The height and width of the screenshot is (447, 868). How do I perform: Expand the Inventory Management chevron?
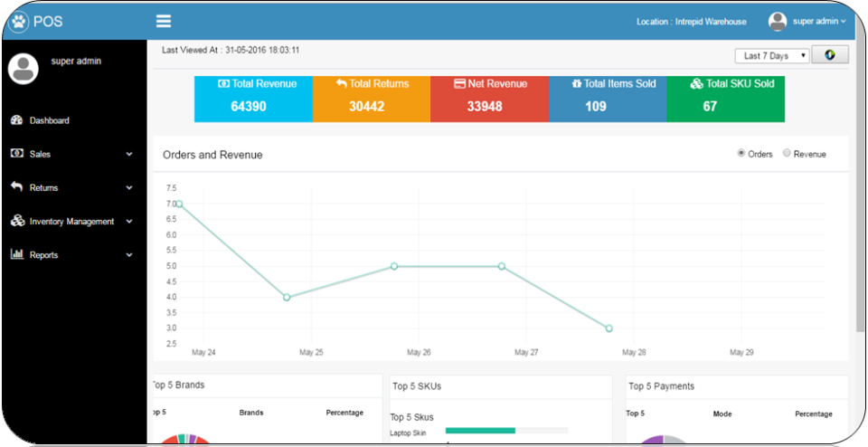pos(129,222)
